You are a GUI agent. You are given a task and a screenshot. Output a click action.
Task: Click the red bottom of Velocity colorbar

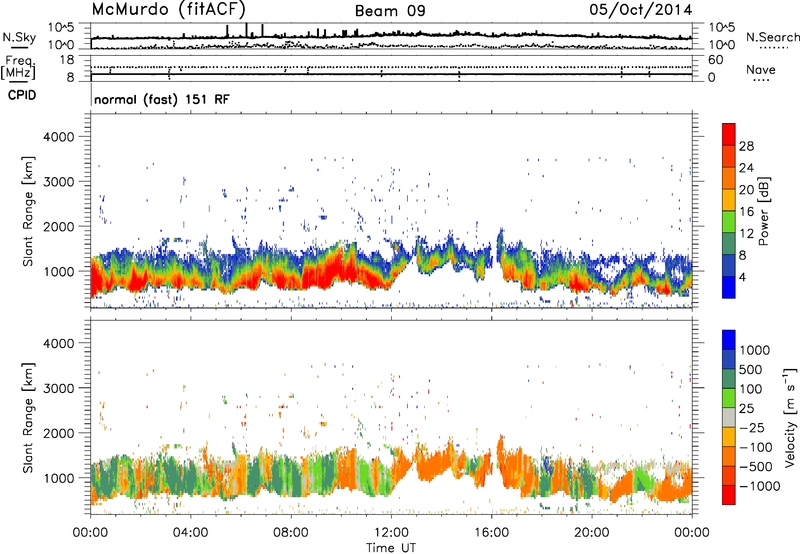point(729,495)
